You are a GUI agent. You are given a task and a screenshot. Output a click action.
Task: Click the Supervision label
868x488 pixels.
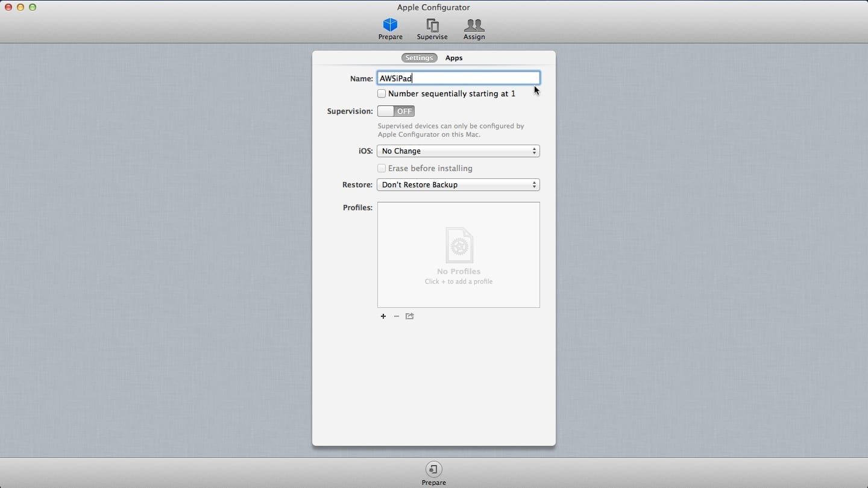[350, 111]
